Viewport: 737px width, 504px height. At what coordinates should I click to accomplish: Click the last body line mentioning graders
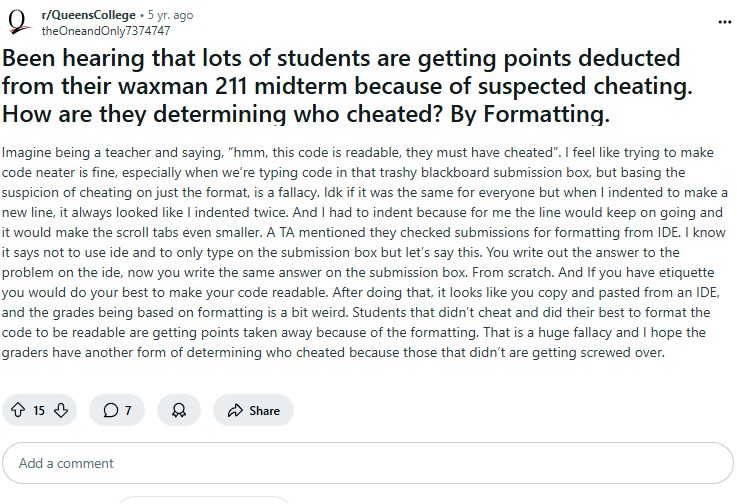point(333,353)
